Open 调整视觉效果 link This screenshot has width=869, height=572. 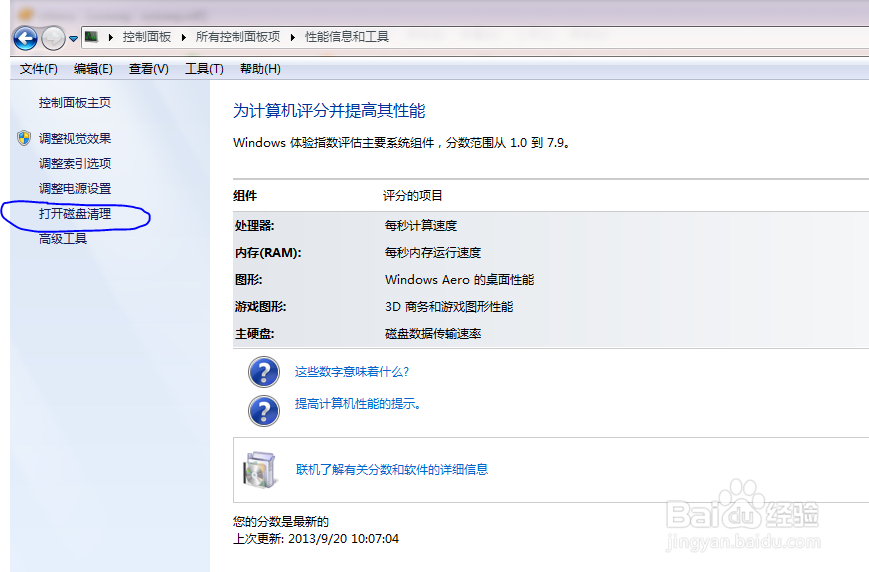tap(75, 139)
